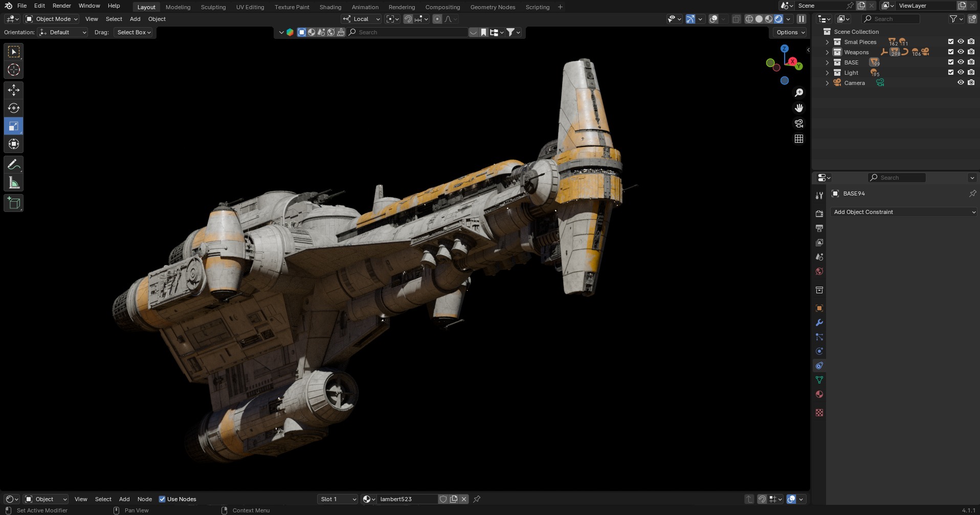Open the top-bar Render menu
This screenshot has width=980, height=515.
(x=61, y=6)
